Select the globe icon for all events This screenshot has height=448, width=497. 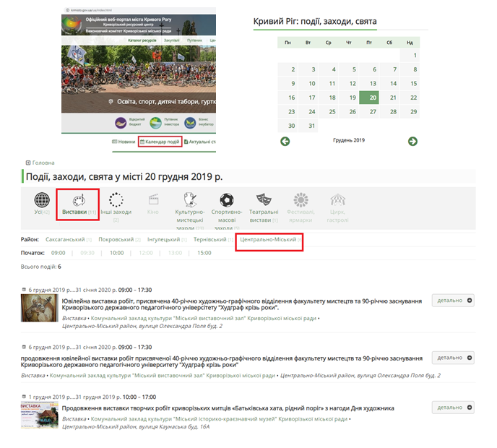[x=42, y=199]
